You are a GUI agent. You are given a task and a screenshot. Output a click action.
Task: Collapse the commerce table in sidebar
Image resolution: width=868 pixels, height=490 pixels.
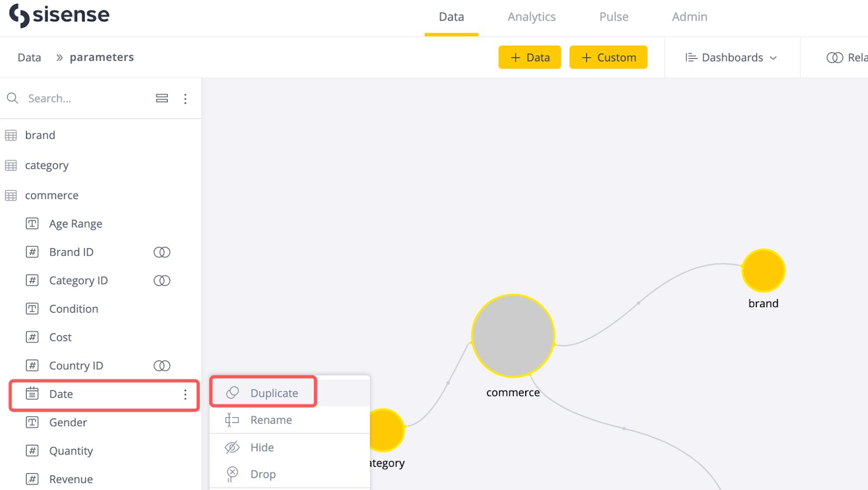click(x=52, y=195)
